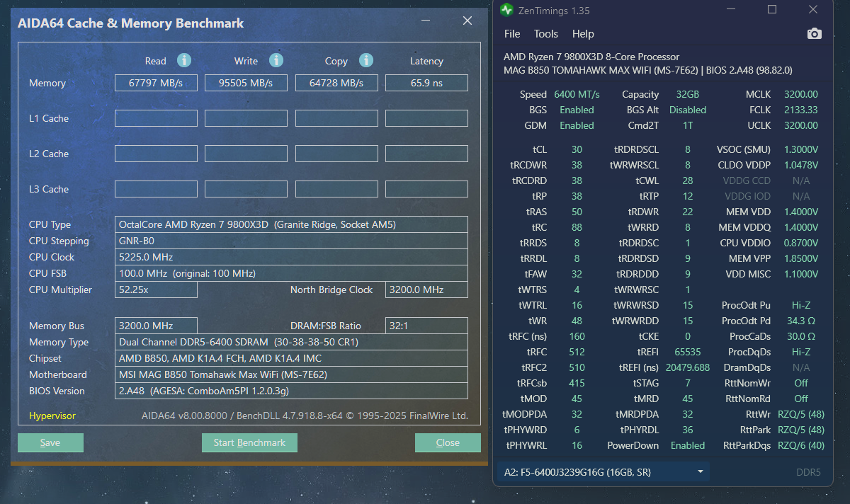This screenshot has height=504, width=850.
Task: Expand the A2 memory module dropdown
Action: pos(603,471)
